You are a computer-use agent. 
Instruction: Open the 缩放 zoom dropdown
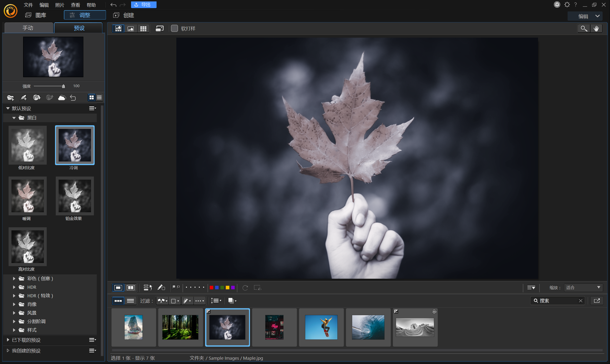[583, 288]
